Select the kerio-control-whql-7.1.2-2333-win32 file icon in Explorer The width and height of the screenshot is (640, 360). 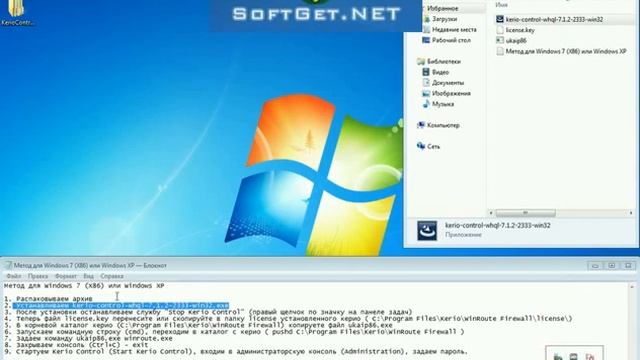[x=500, y=19]
